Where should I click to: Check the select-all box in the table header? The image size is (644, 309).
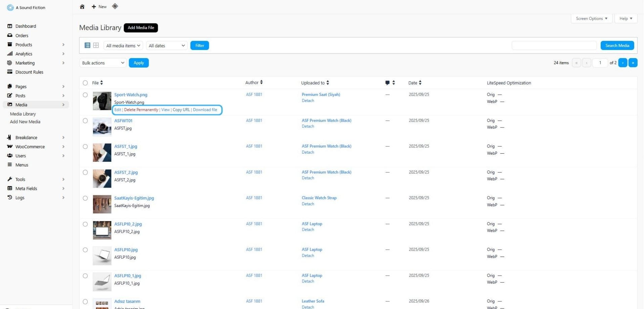pos(85,83)
